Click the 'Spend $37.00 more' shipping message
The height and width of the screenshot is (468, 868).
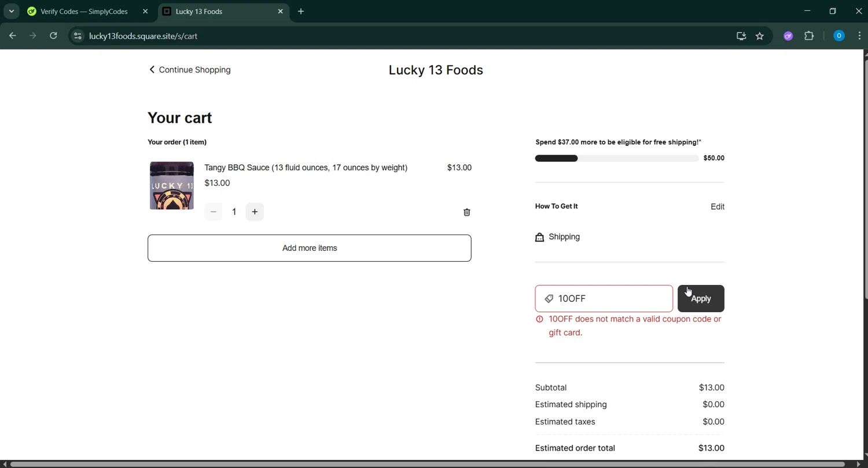pos(619,142)
